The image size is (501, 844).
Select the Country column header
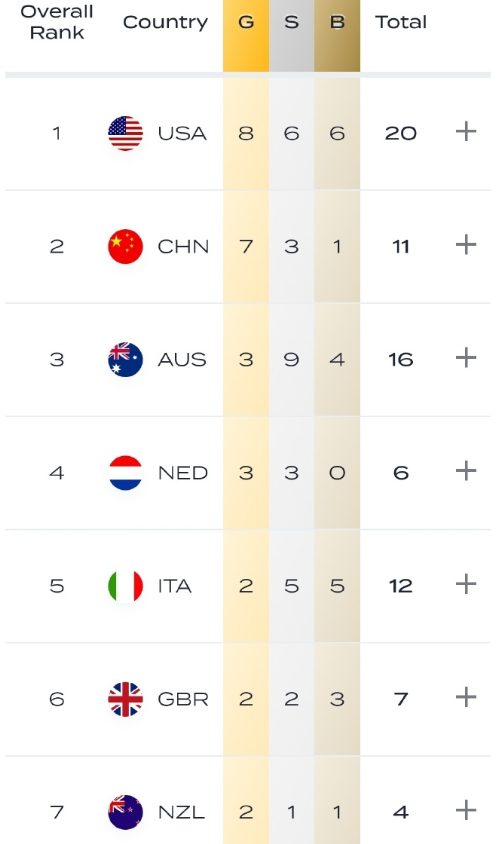click(x=165, y=23)
